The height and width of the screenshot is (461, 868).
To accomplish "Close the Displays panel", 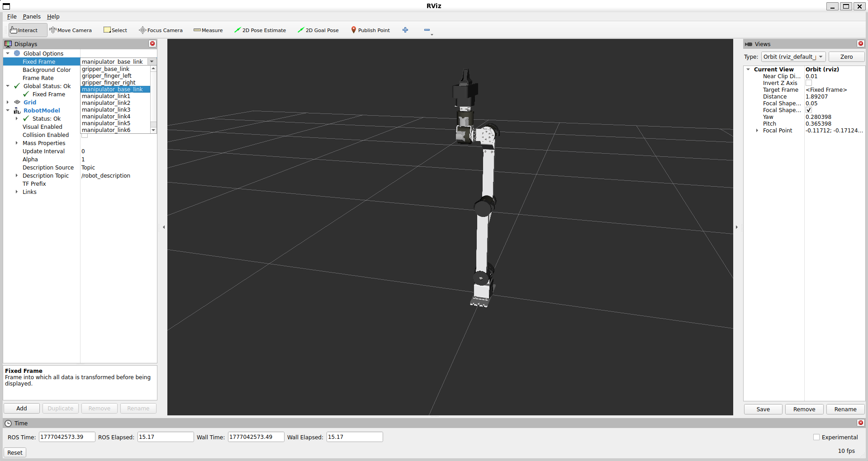I will (x=152, y=44).
